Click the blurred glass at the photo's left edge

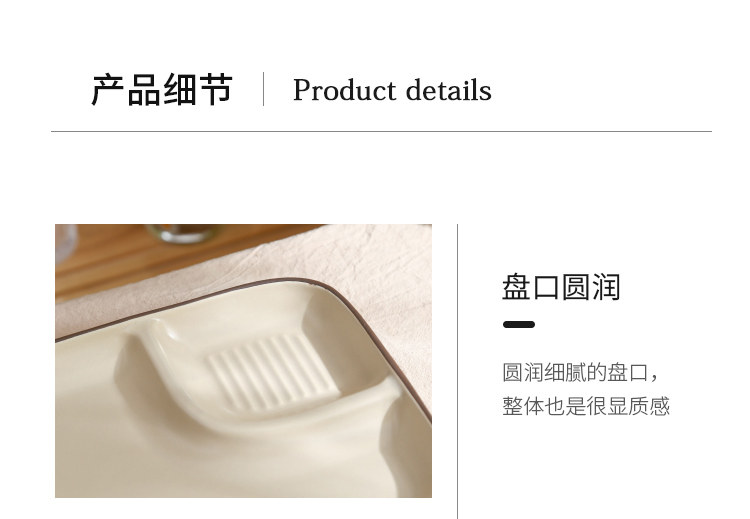click(x=65, y=243)
